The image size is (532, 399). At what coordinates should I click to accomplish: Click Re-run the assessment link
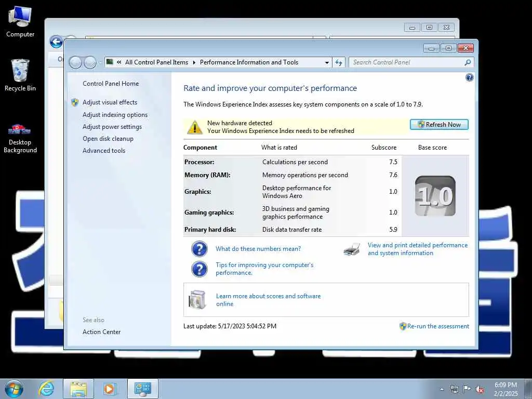pos(438,326)
